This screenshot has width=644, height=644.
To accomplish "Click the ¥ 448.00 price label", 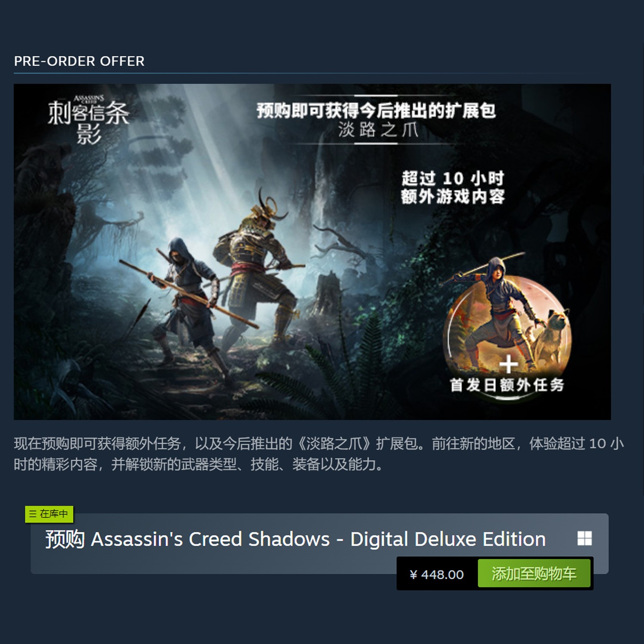I will (x=437, y=574).
